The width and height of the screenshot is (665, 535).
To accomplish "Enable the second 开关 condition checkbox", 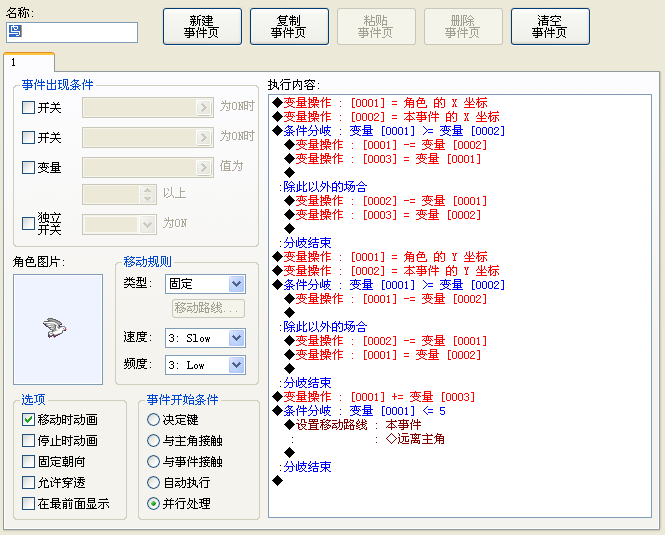I will pyautogui.click(x=28, y=137).
